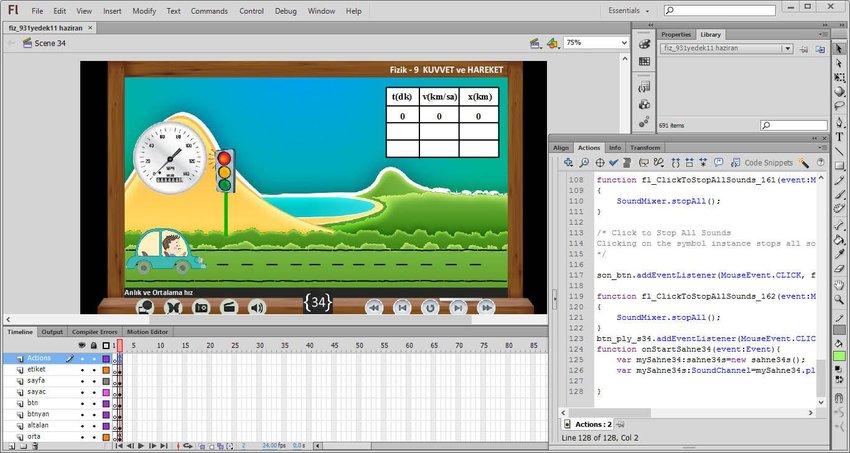The image size is (850, 453).
Task: Click the Collapse between braces icon
Action: [675, 162]
